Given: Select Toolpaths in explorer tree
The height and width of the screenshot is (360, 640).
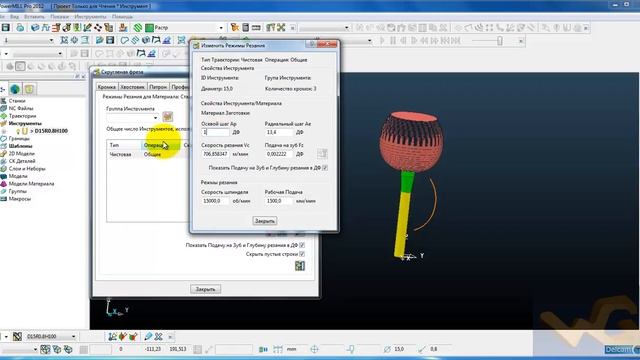Looking at the screenshot, I should click(x=22, y=116).
